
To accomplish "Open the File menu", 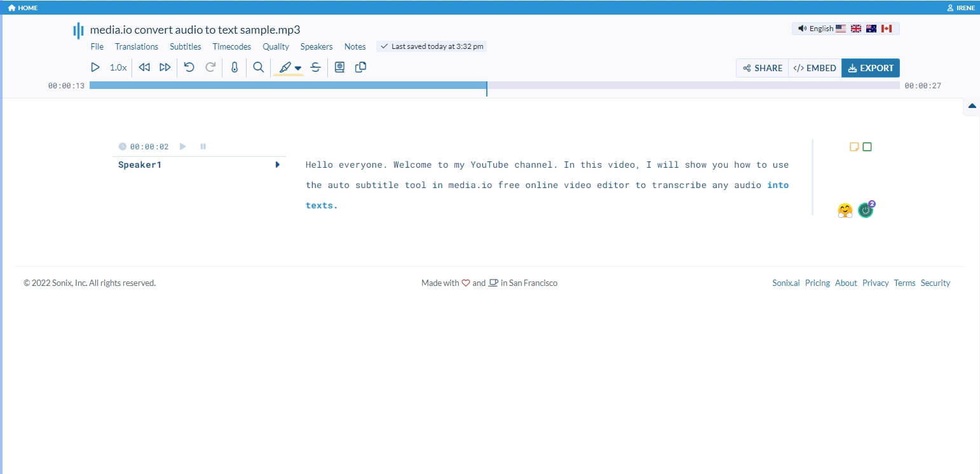I will (x=97, y=46).
